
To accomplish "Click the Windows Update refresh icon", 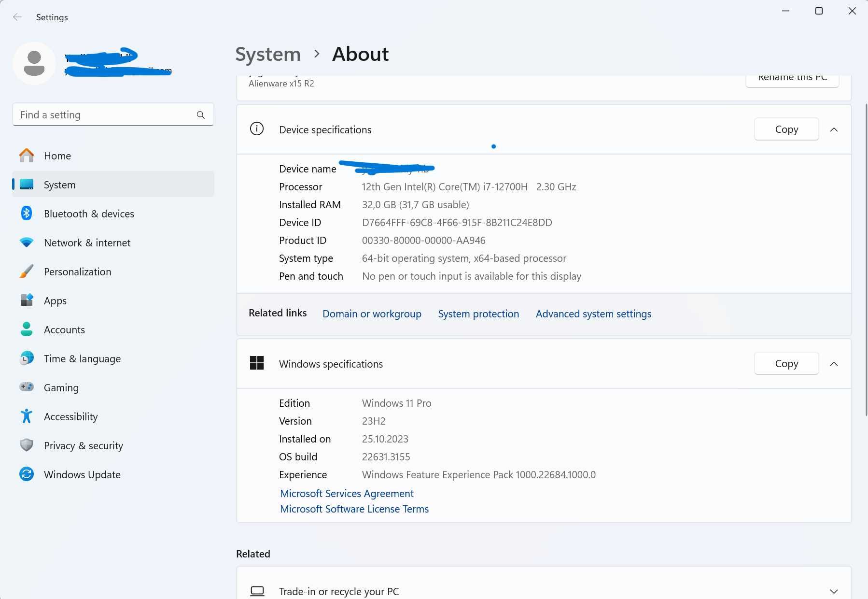I will tap(27, 474).
